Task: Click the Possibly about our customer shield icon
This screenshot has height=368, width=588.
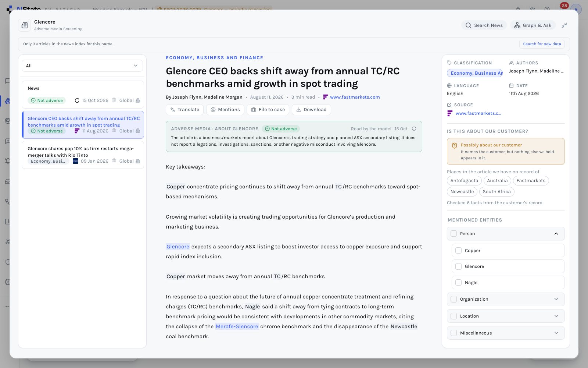Action: coord(455,145)
